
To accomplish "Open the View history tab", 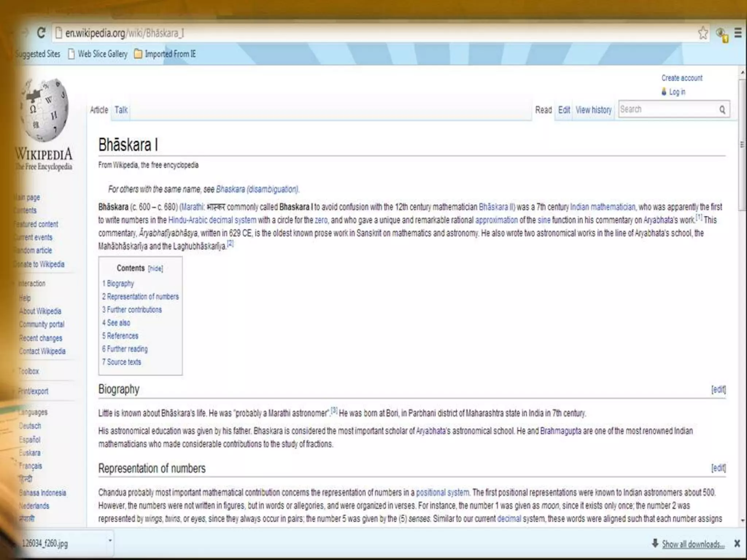I will coord(593,110).
